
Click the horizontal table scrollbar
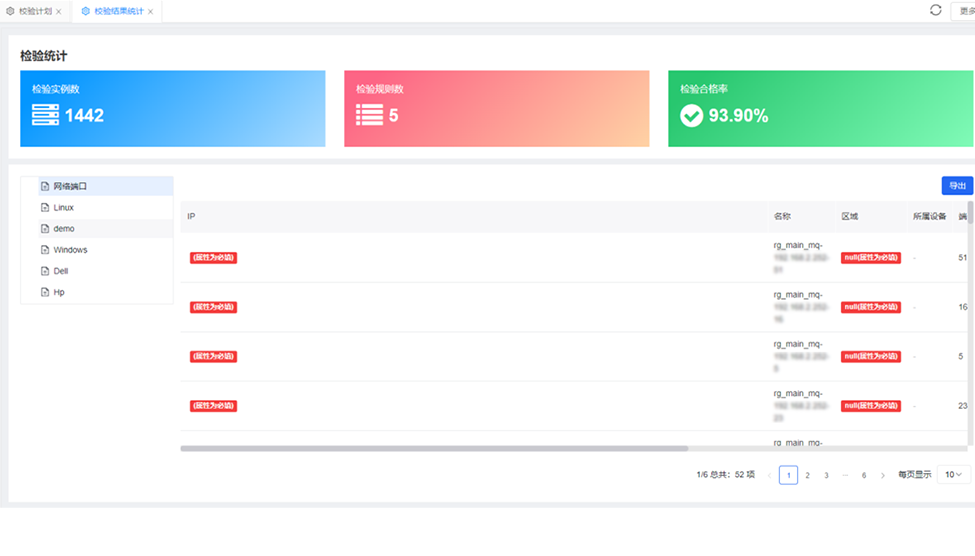[x=434, y=448]
